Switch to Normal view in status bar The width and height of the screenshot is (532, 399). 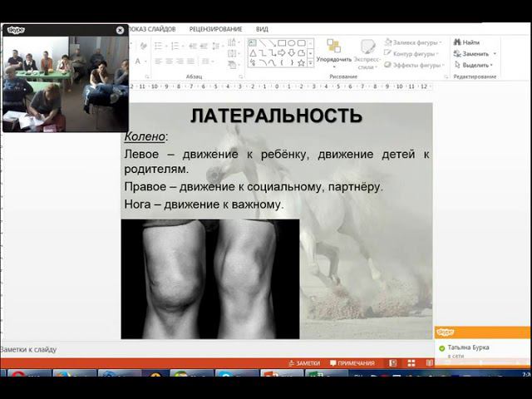(393, 363)
